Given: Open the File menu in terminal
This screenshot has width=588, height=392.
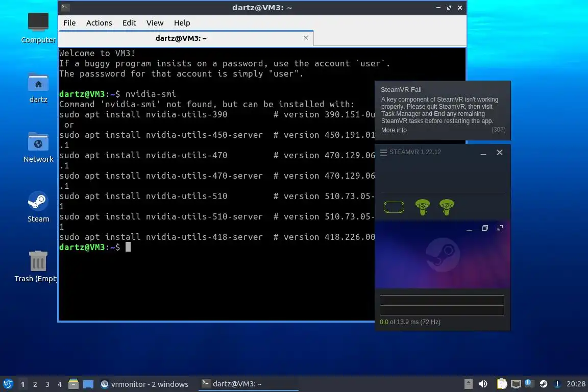Looking at the screenshot, I should [x=69, y=23].
